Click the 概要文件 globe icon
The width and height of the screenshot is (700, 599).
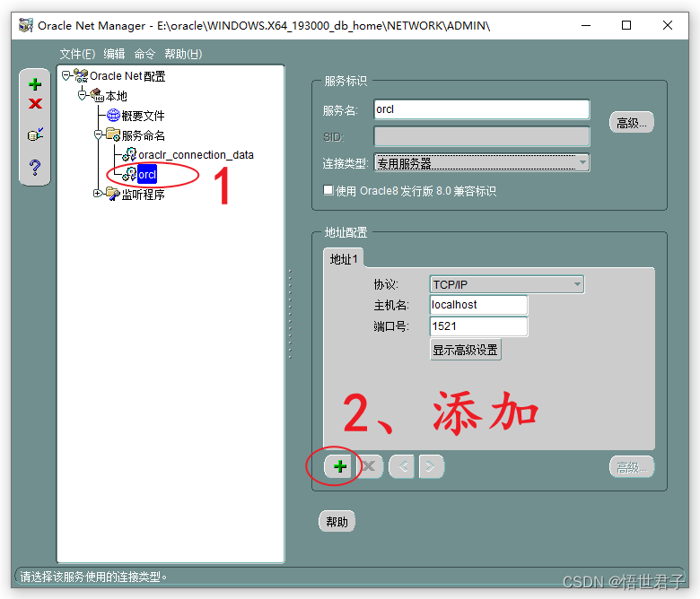point(113,116)
